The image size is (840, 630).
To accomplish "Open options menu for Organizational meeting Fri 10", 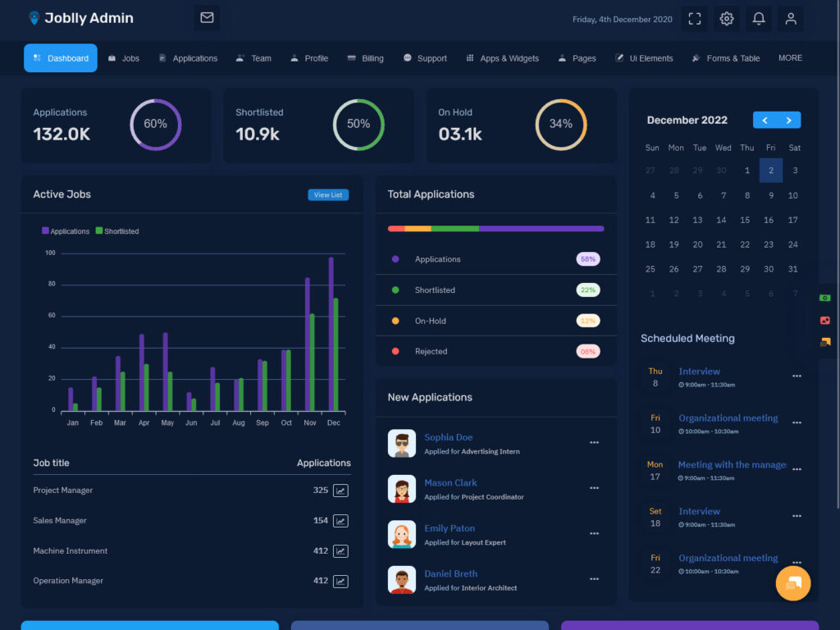I will [796, 423].
